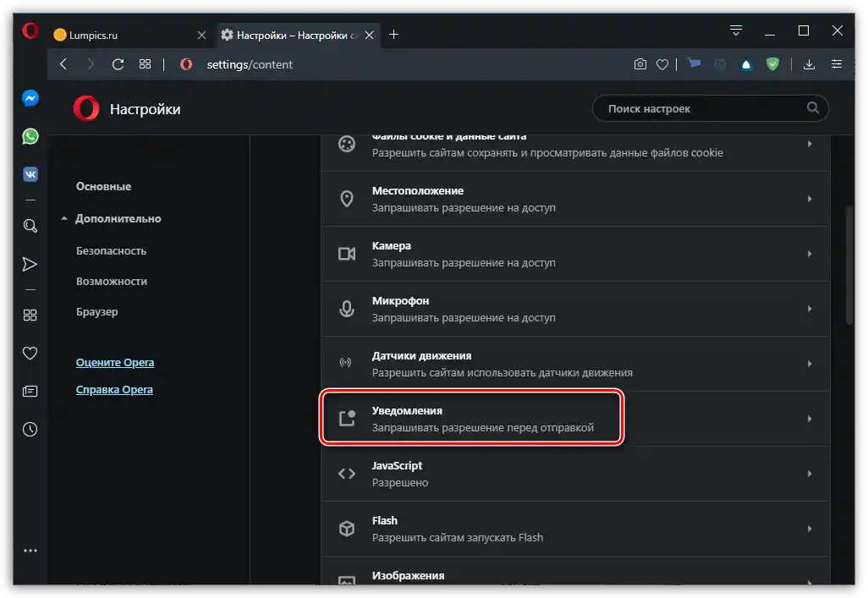The height and width of the screenshot is (598, 868).
Task: Add page to bookmarks via toolbar heart
Action: click(x=662, y=64)
